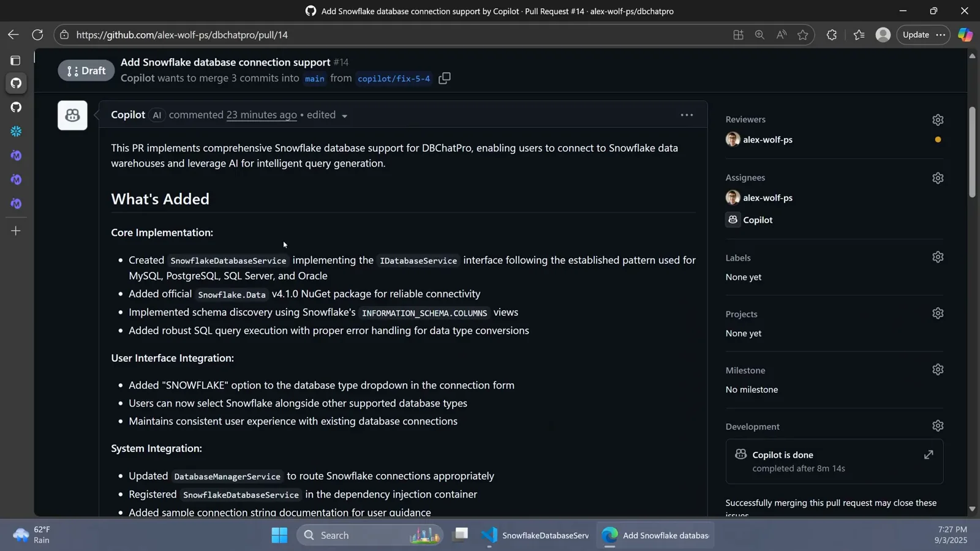Open the Copilot assignee link
980x551 pixels.
[x=758, y=220]
